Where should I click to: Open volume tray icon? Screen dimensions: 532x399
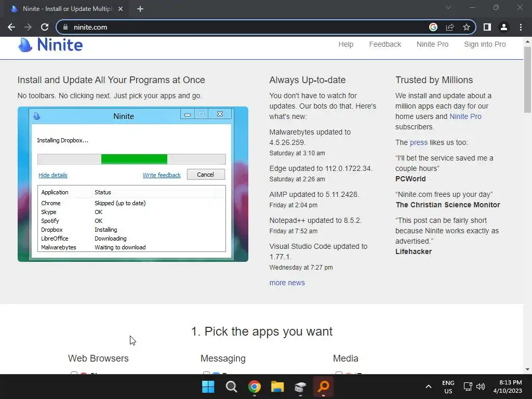481,387
